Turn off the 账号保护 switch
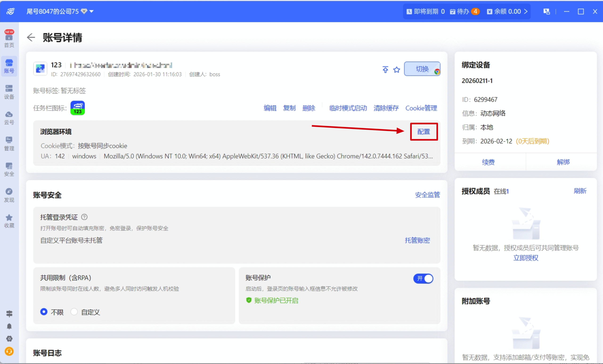The image size is (603, 364). [423, 278]
